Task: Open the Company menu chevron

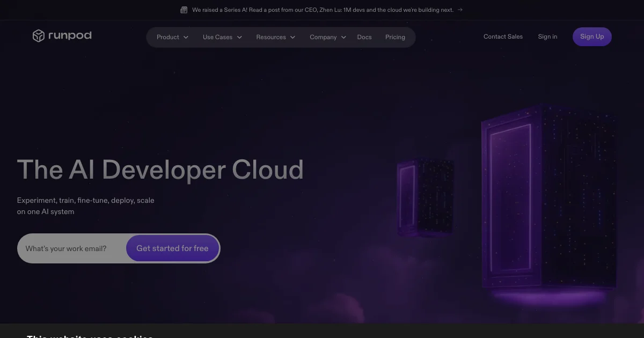Action: pos(343,38)
